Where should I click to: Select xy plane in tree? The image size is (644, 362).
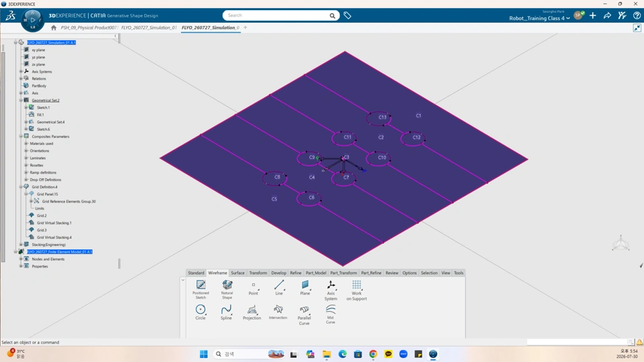[x=38, y=50]
